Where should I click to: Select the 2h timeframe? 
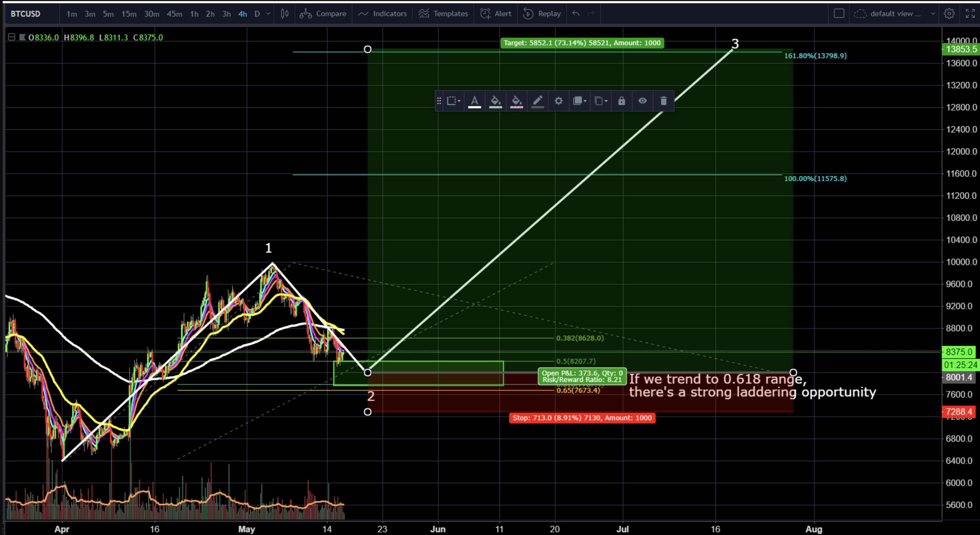click(x=210, y=14)
